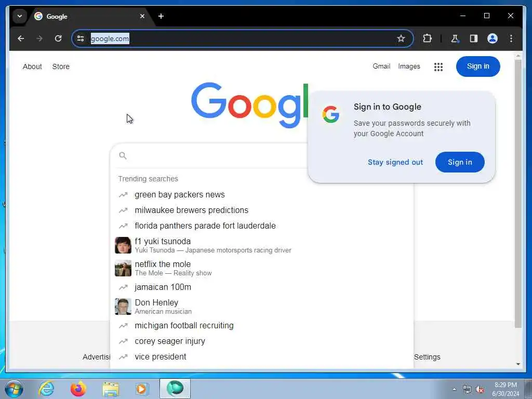This screenshot has width=532, height=399.
Task: Reload the Google page
Action: coord(58,38)
